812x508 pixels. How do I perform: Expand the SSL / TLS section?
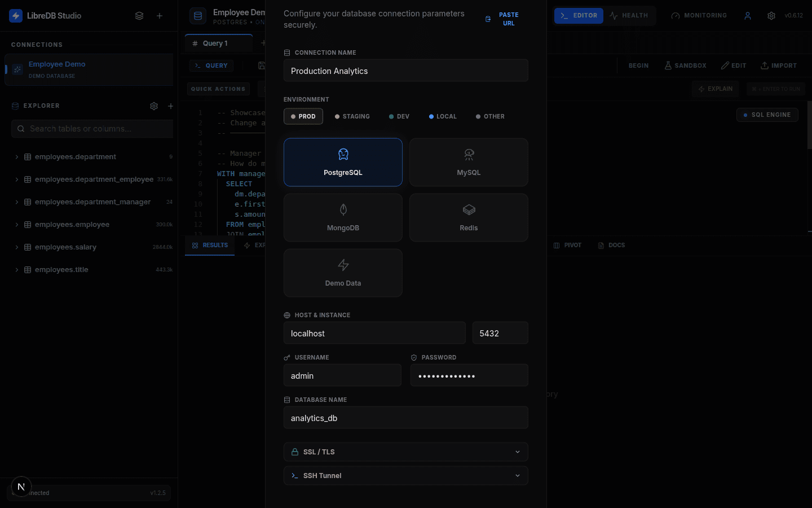point(406,452)
